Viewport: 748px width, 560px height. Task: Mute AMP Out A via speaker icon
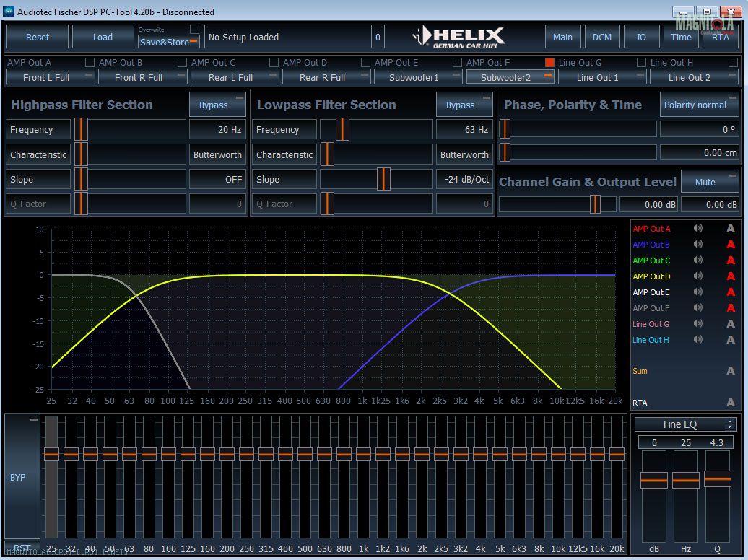pyautogui.click(x=697, y=229)
